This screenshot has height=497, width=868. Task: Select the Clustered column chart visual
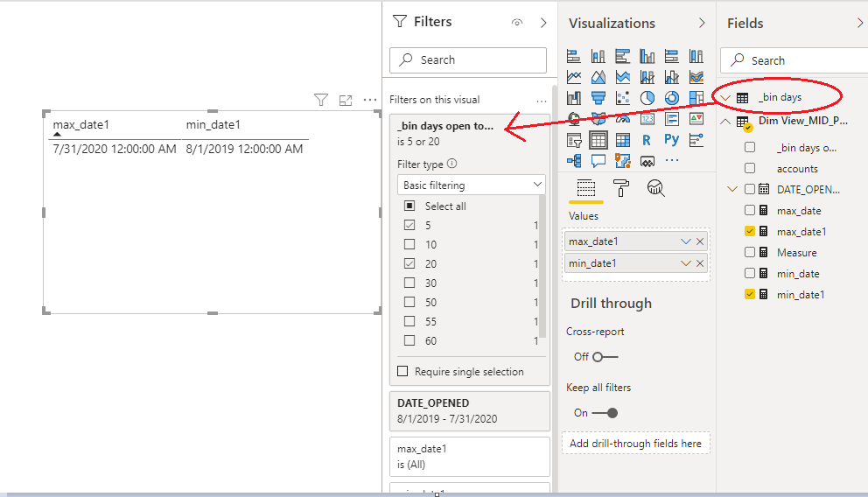647,56
